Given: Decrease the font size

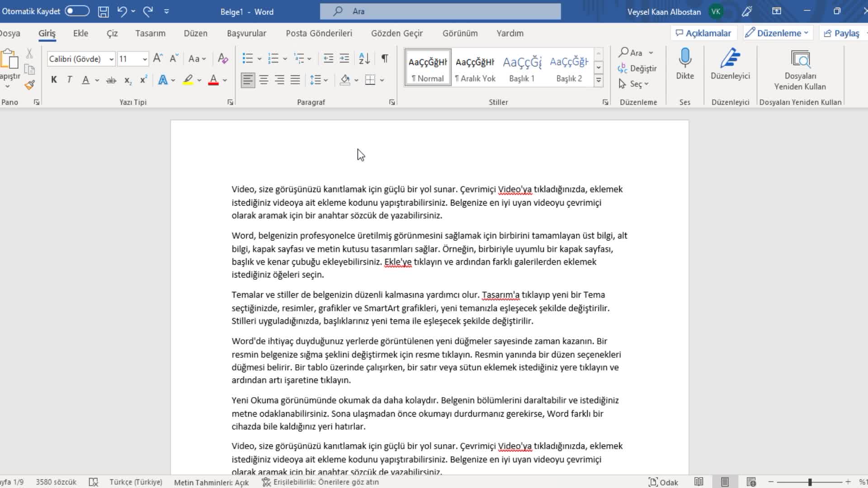Looking at the screenshot, I should (174, 58).
